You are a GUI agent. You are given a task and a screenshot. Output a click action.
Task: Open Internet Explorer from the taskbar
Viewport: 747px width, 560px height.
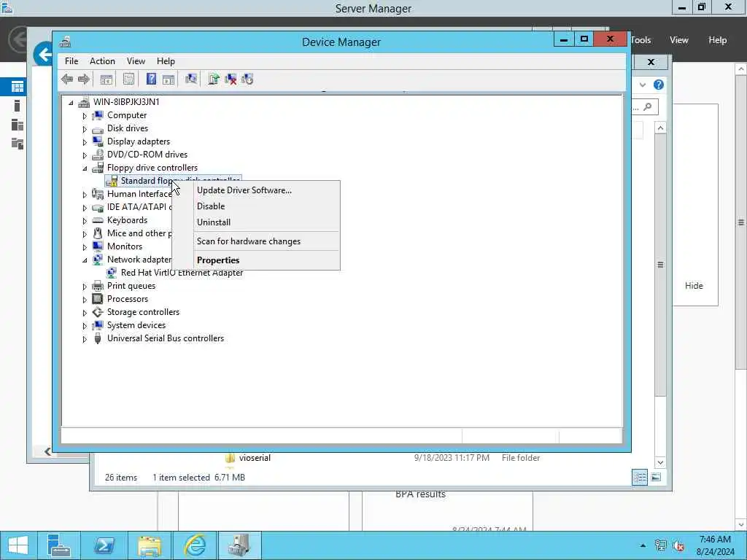tap(195, 545)
